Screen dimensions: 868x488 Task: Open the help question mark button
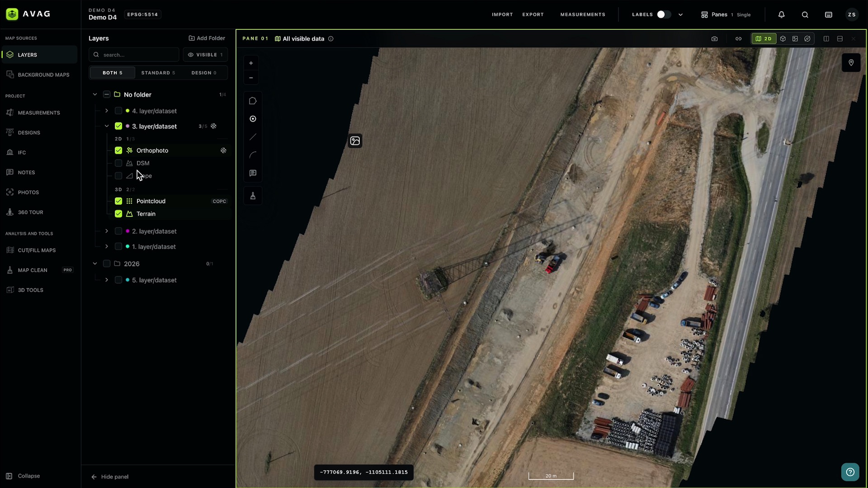point(850,472)
